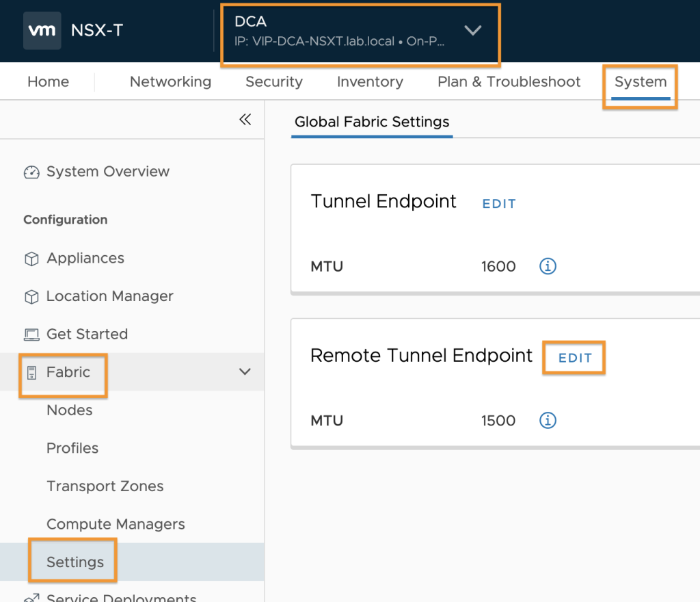
Task: Edit the Tunnel Endpoint settings
Action: coord(499,204)
